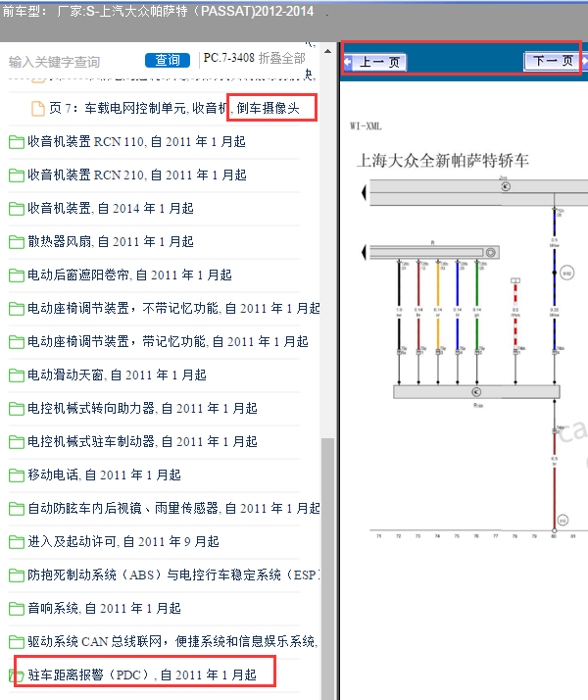The height and width of the screenshot is (700, 588).
Task: Click folder icon for 自动防眩车内后视镜
Action: tap(17, 509)
